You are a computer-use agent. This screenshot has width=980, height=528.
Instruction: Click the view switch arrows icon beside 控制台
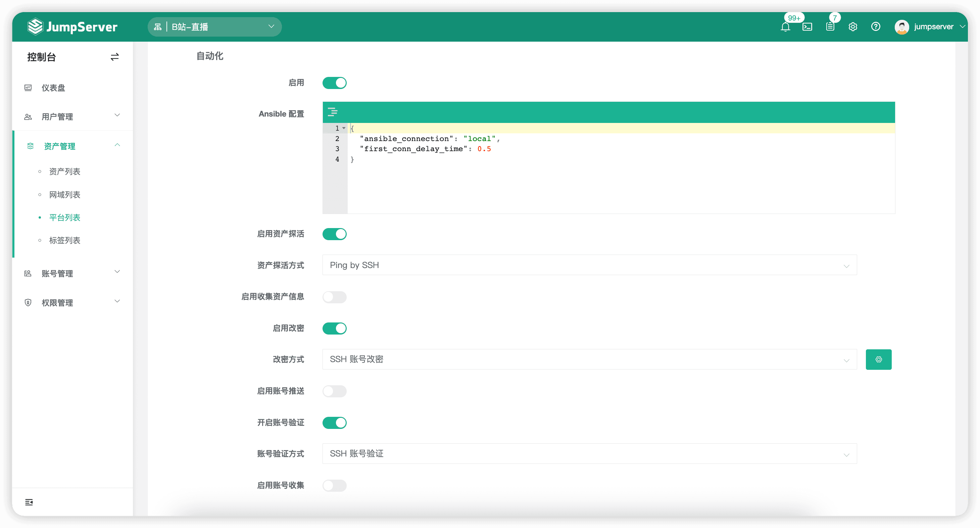(114, 57)
